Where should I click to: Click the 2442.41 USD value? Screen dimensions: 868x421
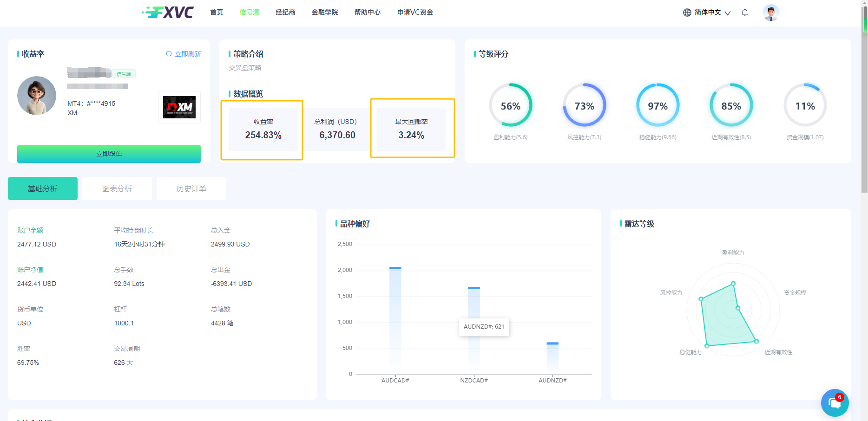pos(37,284)
